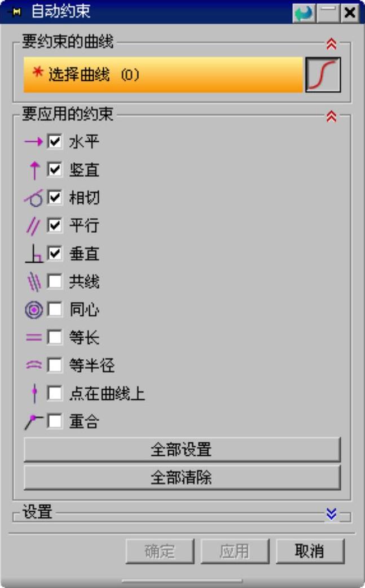The image size is (365, 588).
Task: Collapse the 要约束的曲线 section
Action: (x=331, y=44)
